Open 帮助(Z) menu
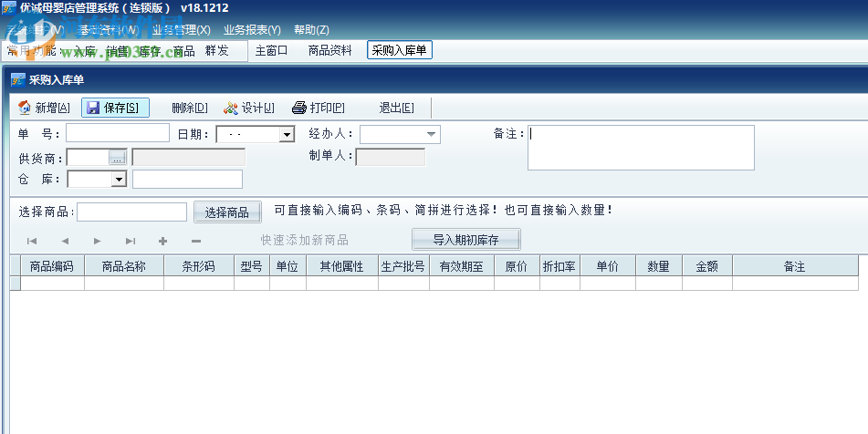Image resolution: width=868 pixels, height=434 pixels. click(311, 30)
